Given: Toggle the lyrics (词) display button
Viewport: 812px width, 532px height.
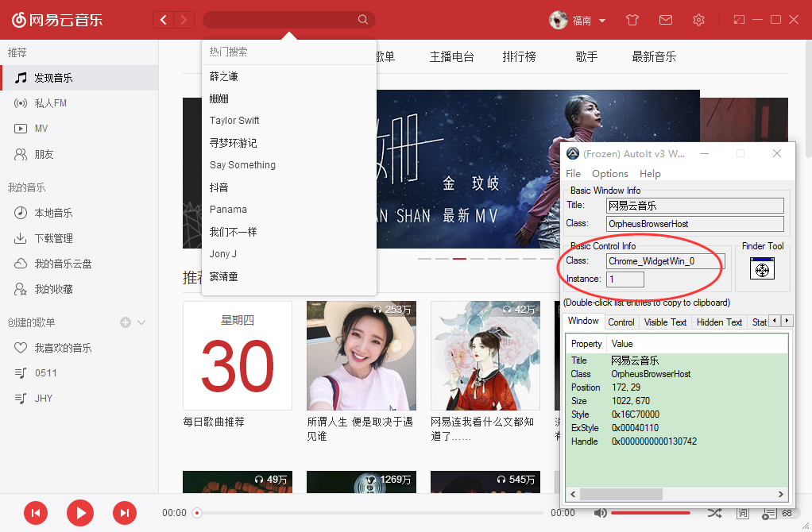Looking at the screenshot, I should (x=742, y=513).
